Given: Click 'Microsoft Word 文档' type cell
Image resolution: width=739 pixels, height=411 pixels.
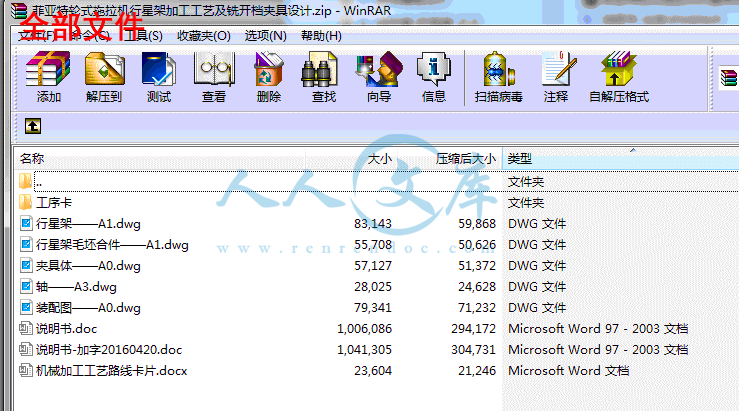Looking at the screenshot, I should tap(568, 371).
